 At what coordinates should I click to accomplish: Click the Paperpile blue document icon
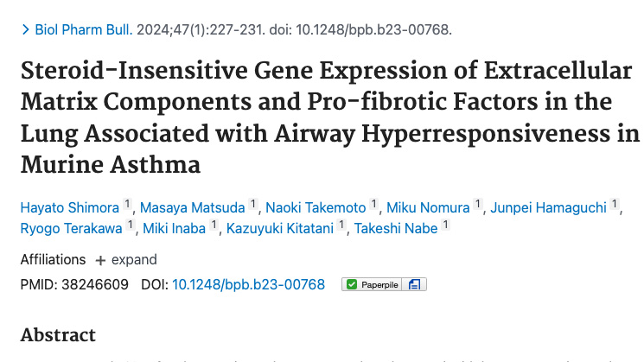(415, 284)
